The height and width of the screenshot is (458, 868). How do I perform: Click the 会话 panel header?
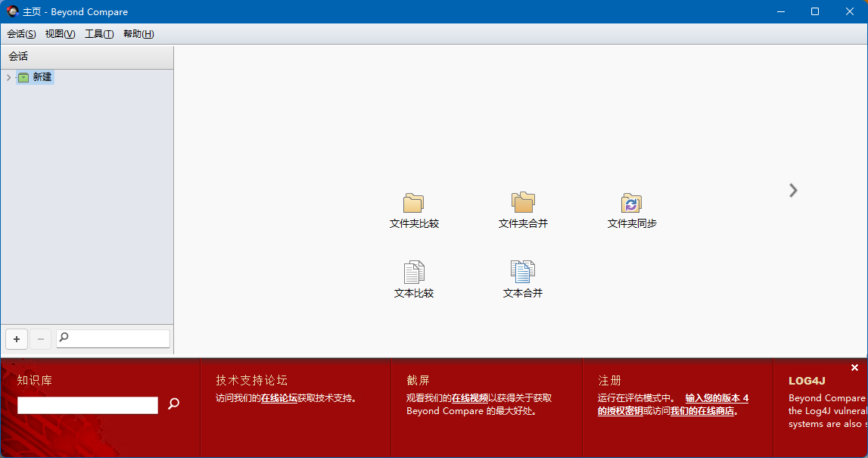[87, 57]
